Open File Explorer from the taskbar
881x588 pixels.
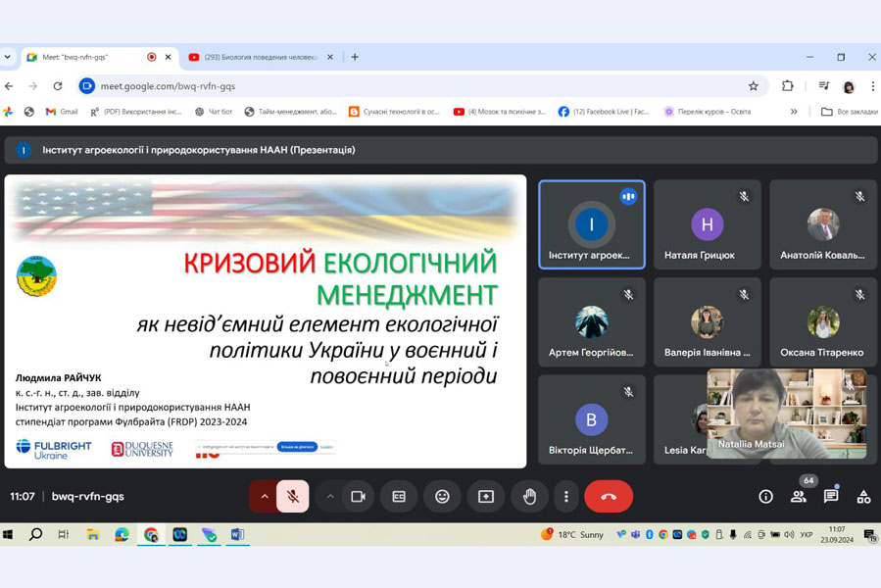click(93, 535)
